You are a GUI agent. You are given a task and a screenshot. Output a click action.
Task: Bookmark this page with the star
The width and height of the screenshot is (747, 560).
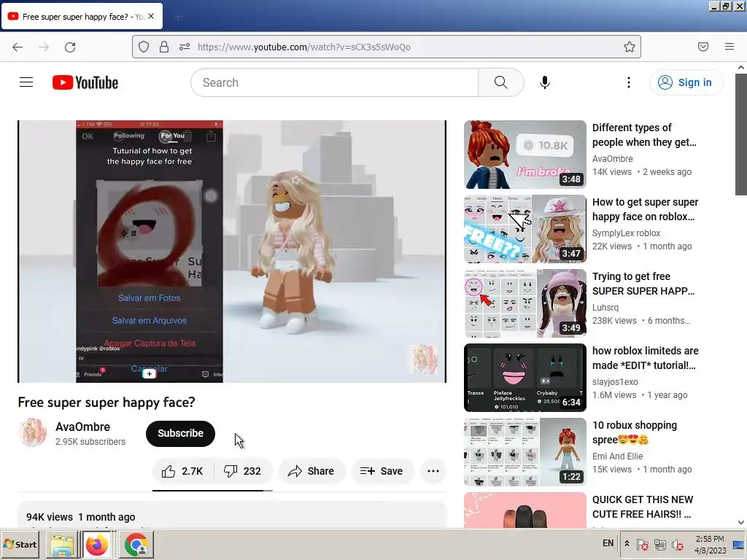click(x=630, y=47)
